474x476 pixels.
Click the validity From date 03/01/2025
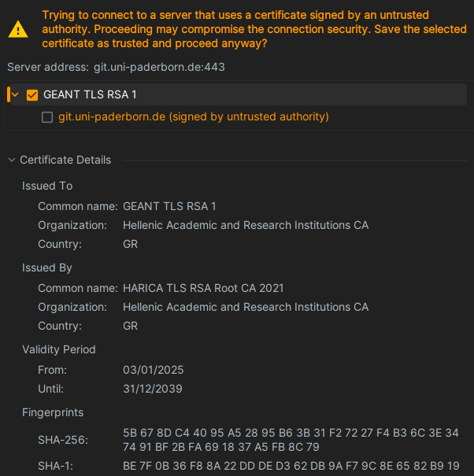153,370
